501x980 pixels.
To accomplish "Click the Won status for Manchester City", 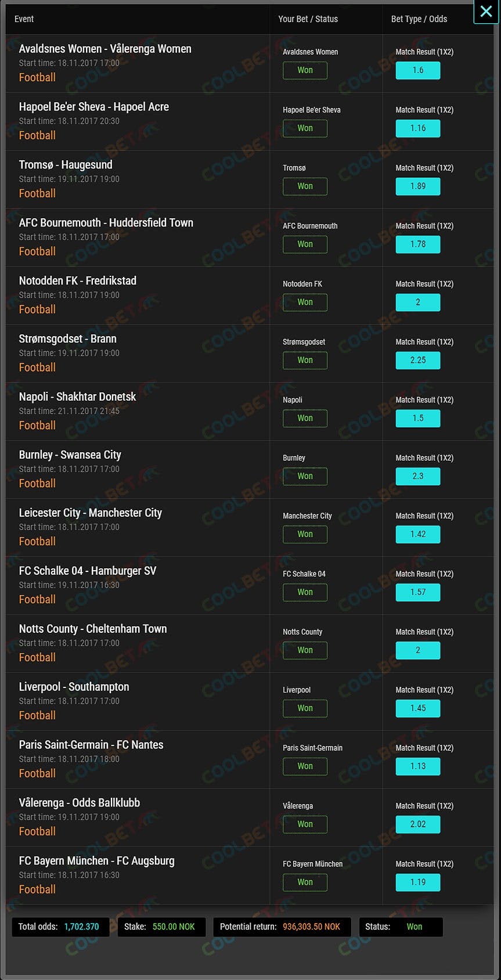I will (x=305, y=535).
